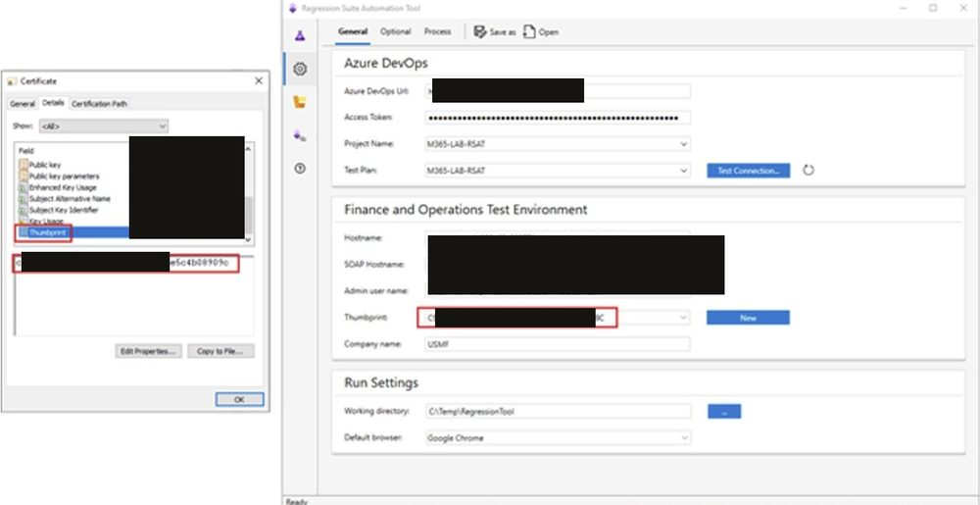Click the field list scroll up arrow
This screenshot has height=505, width=980.
coord(249,149)
